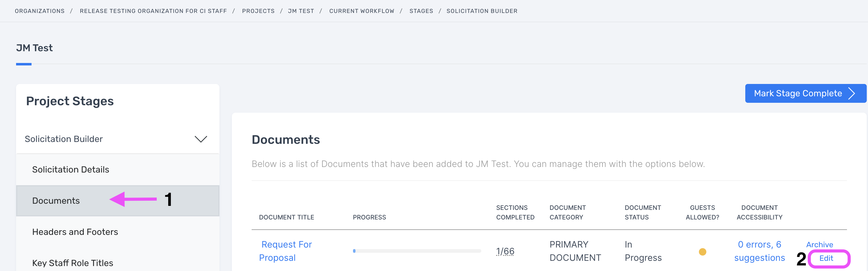Click the yellow Guests Allowed indicator dot
This screenshot has height=271, width=868.
click(x=702, y=252)
